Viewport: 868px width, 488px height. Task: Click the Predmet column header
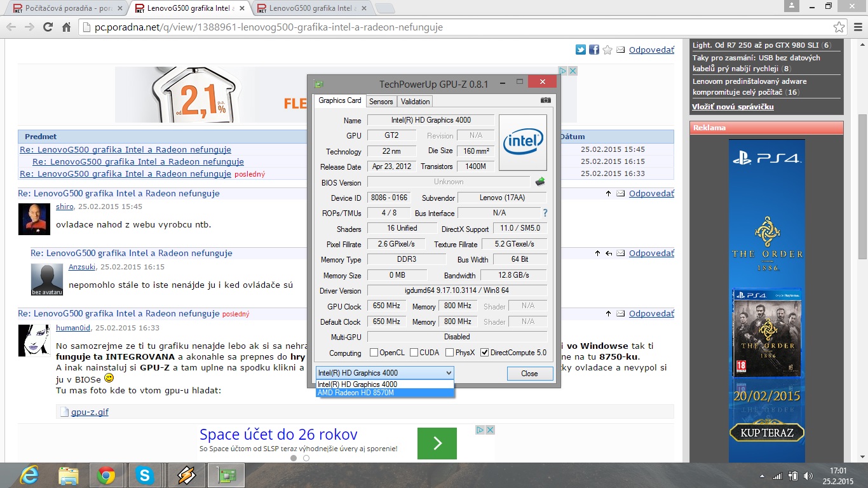[41, 137]
